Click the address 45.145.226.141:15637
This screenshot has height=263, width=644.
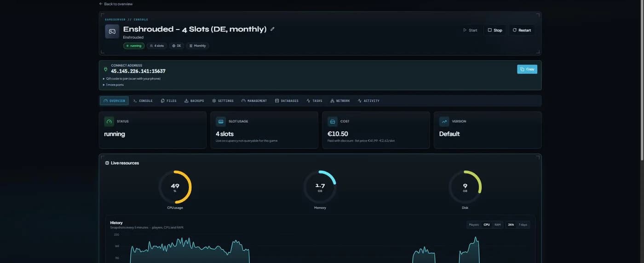(x=138, y=71)
